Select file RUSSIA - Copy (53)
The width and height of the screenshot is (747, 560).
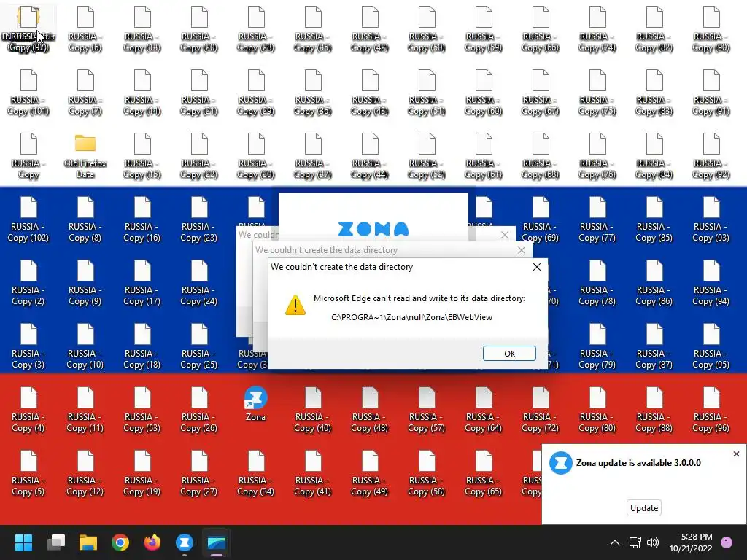pyautogui.click(x=142, y=409)
